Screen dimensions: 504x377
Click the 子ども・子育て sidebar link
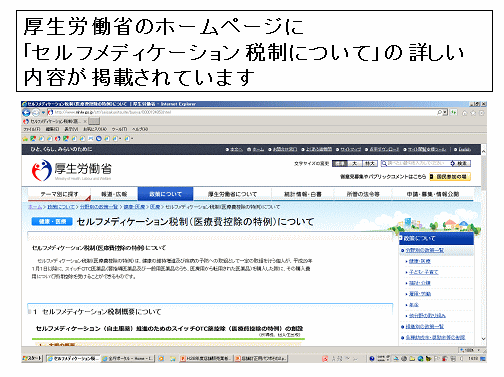point(424,272)
